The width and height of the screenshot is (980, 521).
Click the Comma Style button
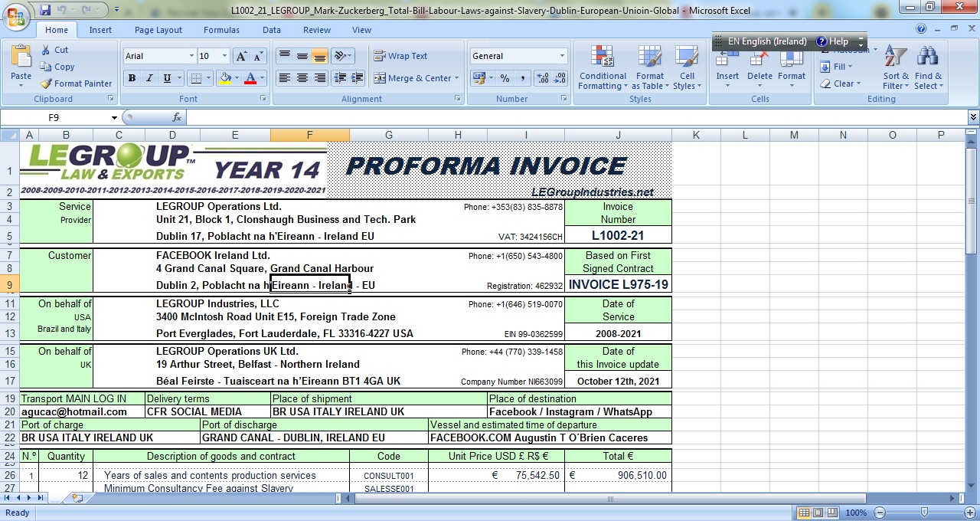tap(523, 78)
